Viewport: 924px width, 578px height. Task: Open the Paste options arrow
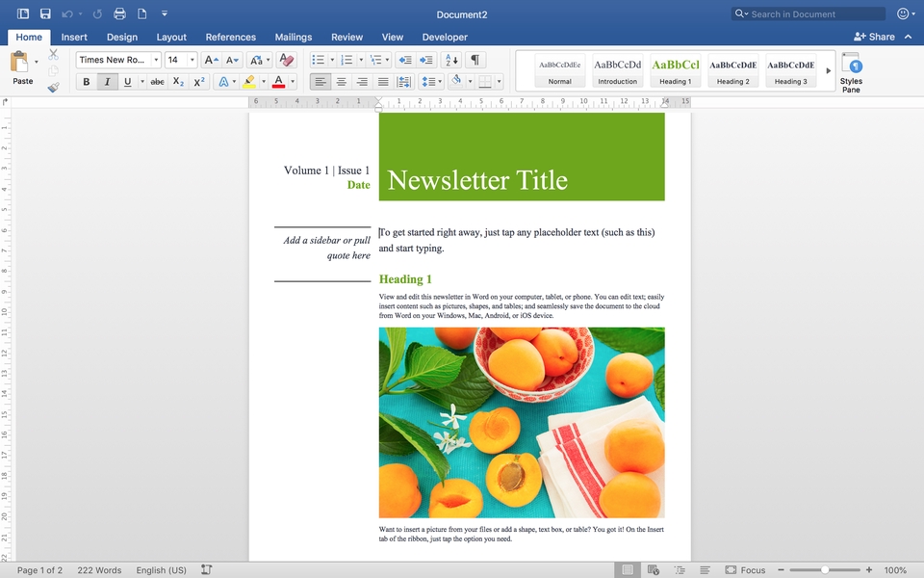pos(37,62)
